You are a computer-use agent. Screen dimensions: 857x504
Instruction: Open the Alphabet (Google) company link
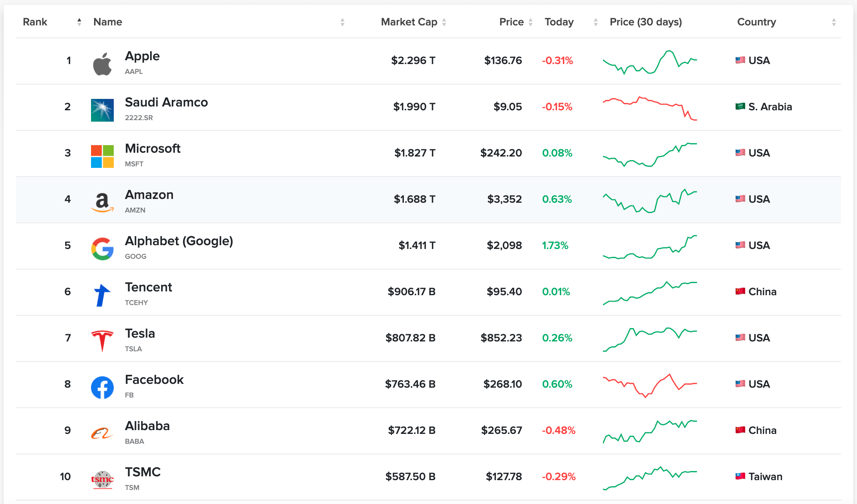pyautogui.click(x=179, y=241)
